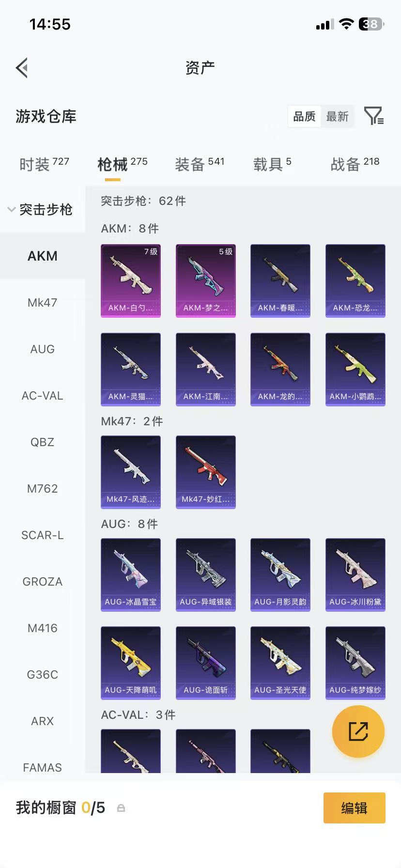Open the filter funnel icon
This screenshot has width=401, height=868.
374,116
